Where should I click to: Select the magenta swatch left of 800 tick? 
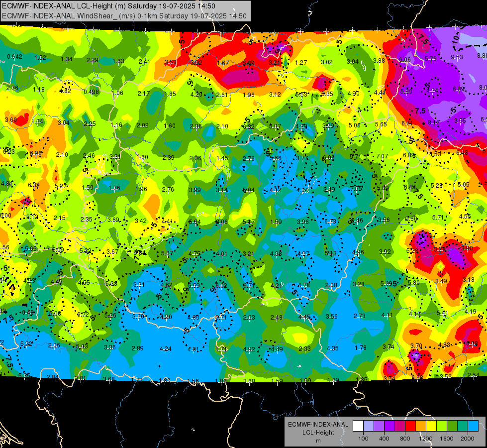tap(400, 426)
